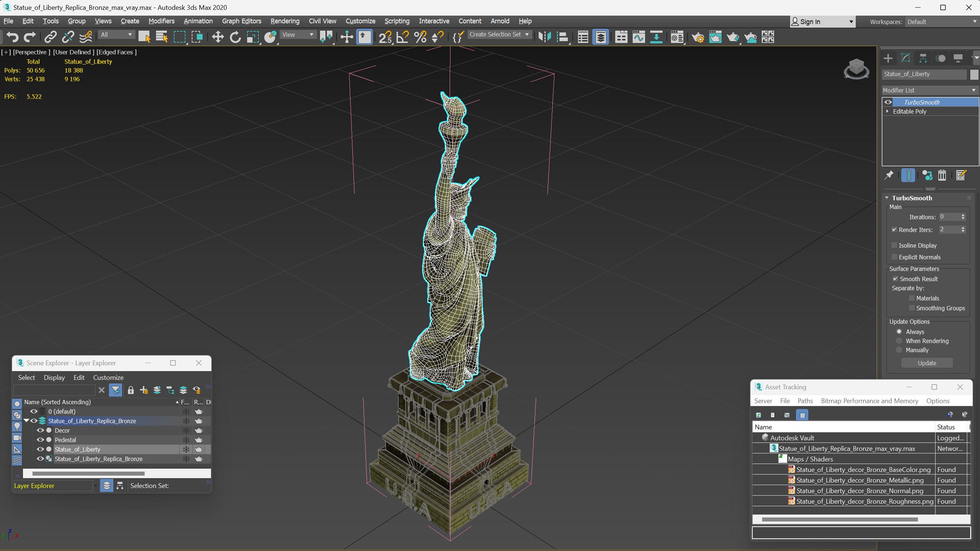980x551 pixels.
Task: Open the All selection filter dropdown
Action: pyautogui.click(x=116, y=35)
